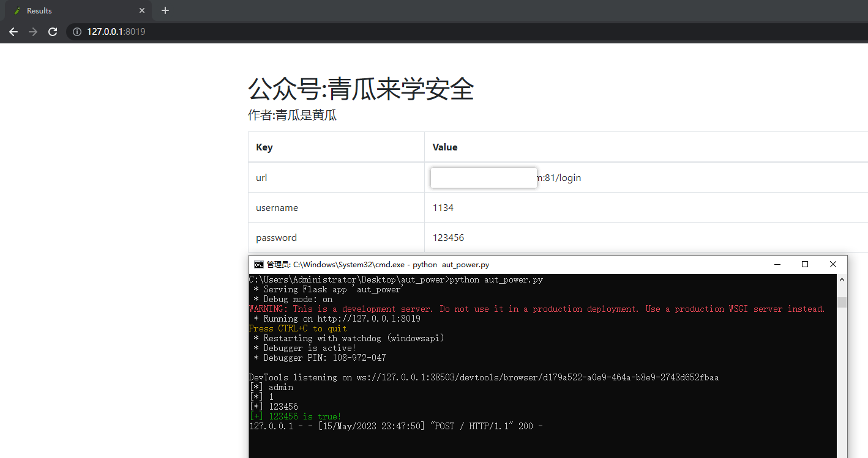Click cmd window scrollbar up arrow
The image size is (868, 458).
coord(842,279)
